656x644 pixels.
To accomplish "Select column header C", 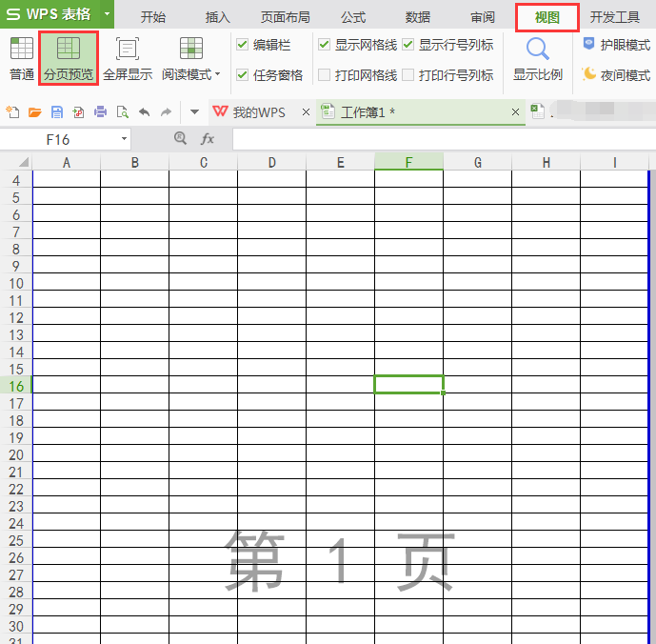I will [204, 163].
